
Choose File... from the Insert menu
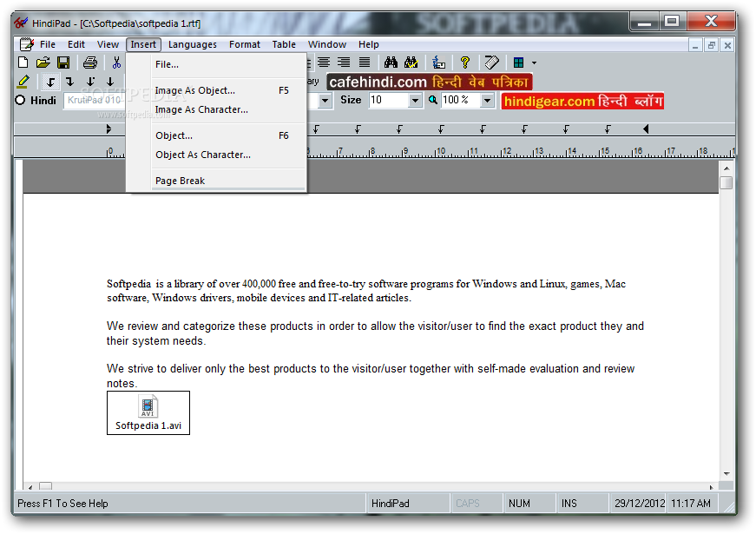[x=216, y=64]
